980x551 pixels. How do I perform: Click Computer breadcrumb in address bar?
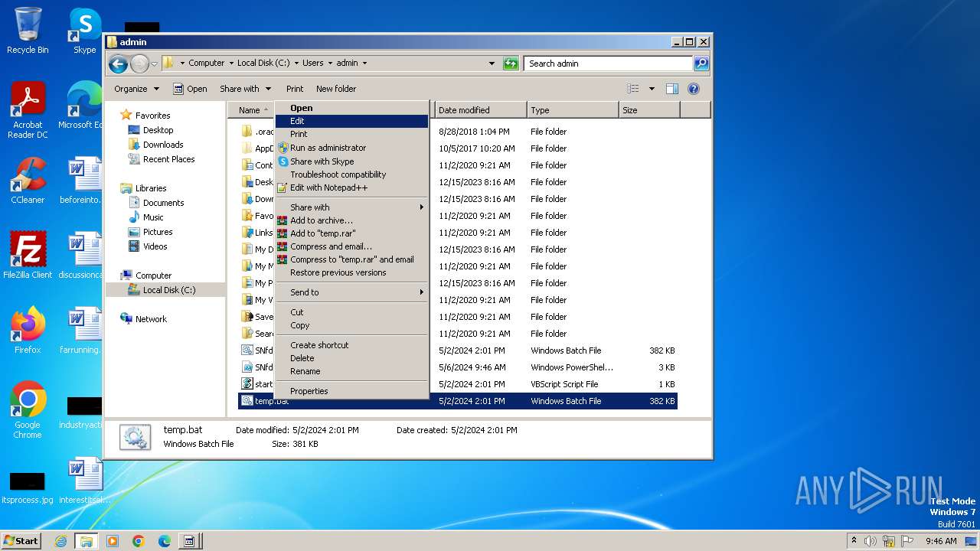pos(207,64)
